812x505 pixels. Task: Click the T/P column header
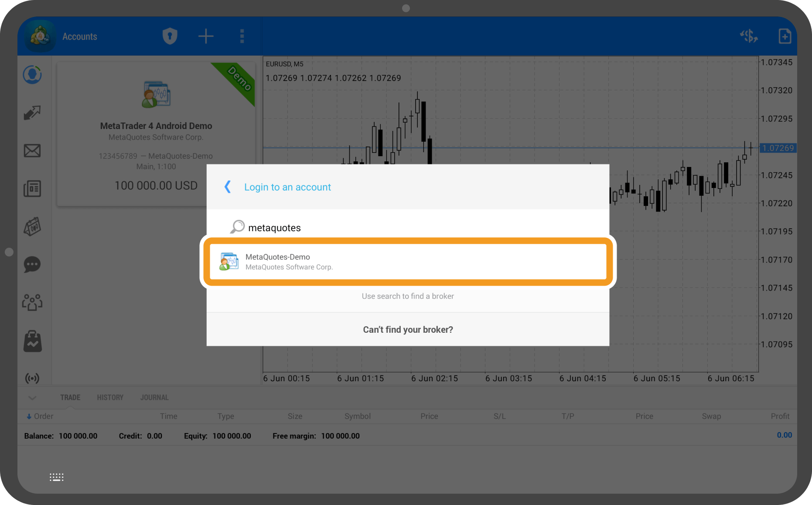(x=568, y=416)
